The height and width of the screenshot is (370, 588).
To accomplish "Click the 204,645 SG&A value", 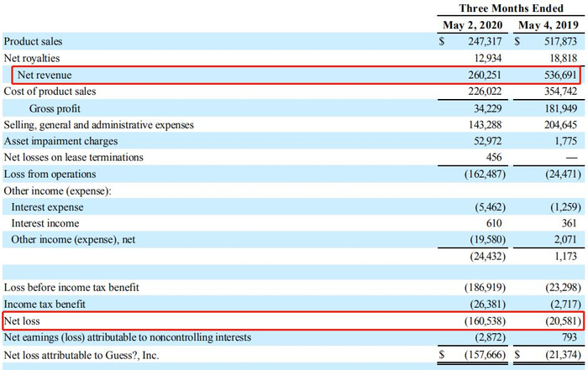I will coord(560,125).
